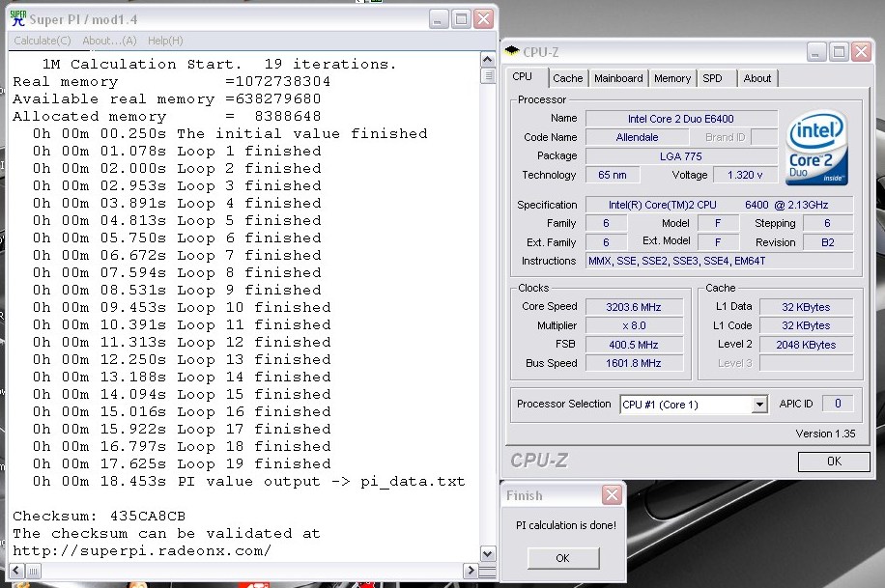Click the '65 nm' technology value
Screen dimensions: 885x588
(x=613, y=175)
